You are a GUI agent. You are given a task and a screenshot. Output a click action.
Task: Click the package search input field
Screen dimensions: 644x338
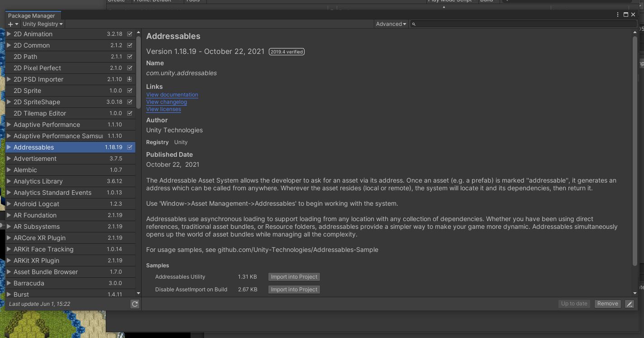523,24
